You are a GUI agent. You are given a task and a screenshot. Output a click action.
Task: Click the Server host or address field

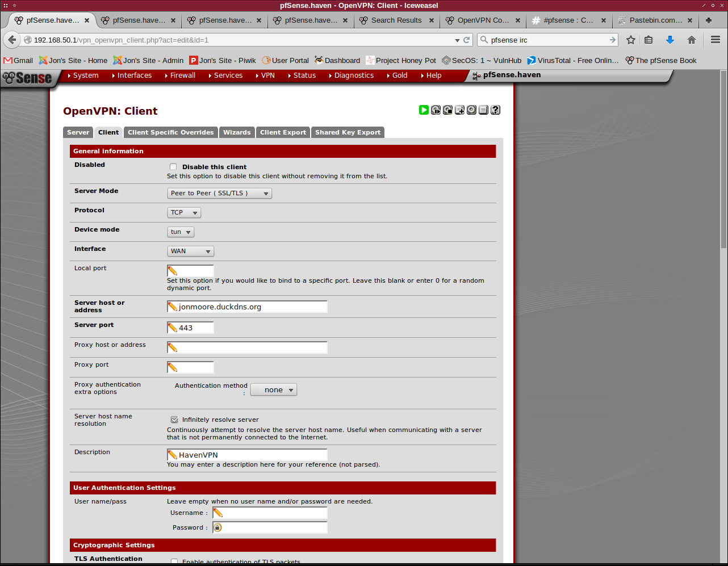(247, 307)
